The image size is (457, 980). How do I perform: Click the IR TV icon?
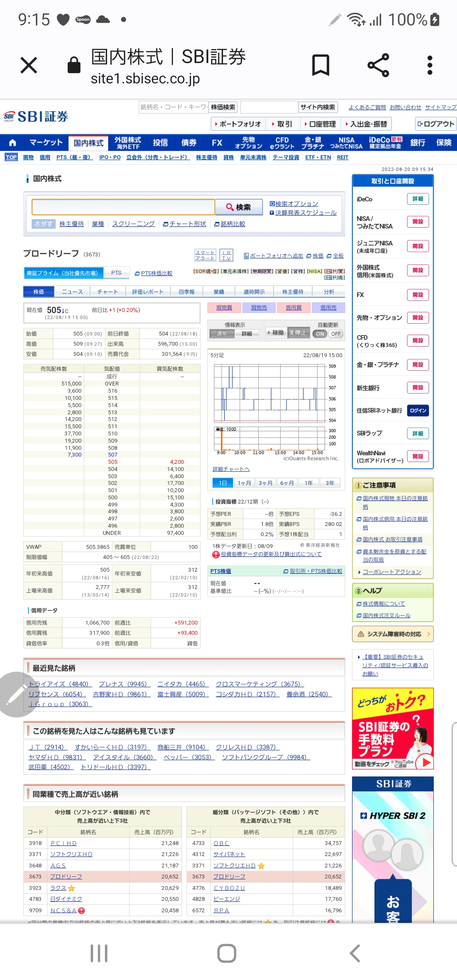tap(226, 255)
